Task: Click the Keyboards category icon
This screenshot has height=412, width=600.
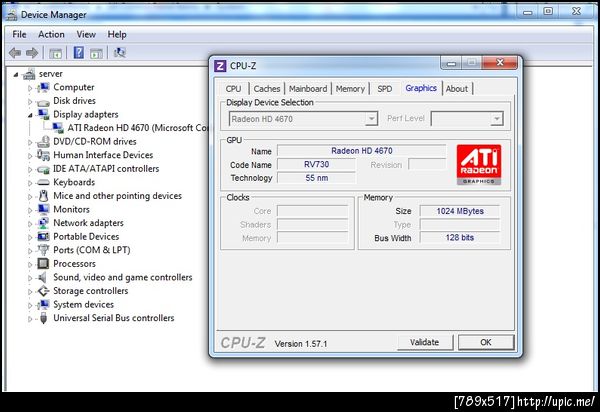Action: 43,182
